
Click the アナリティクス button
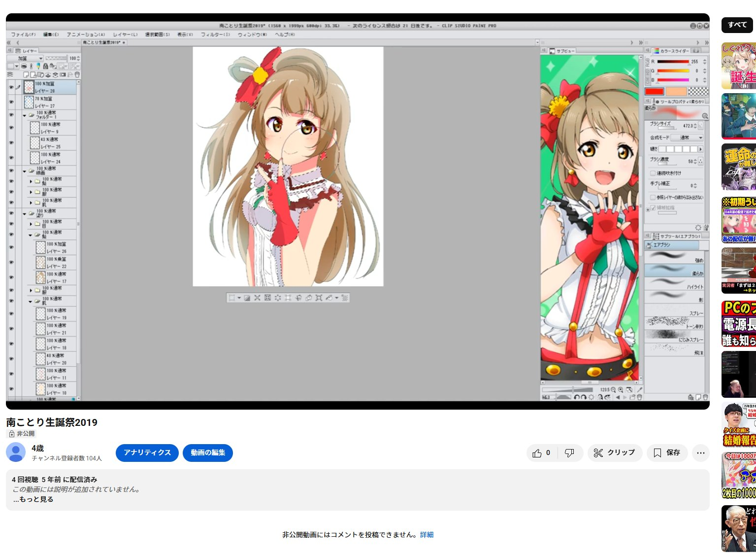click(x=147, y=453)
